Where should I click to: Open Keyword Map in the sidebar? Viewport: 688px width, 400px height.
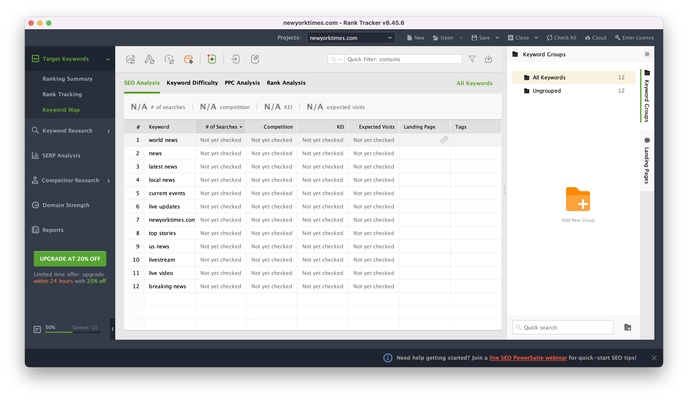[61, 110]
